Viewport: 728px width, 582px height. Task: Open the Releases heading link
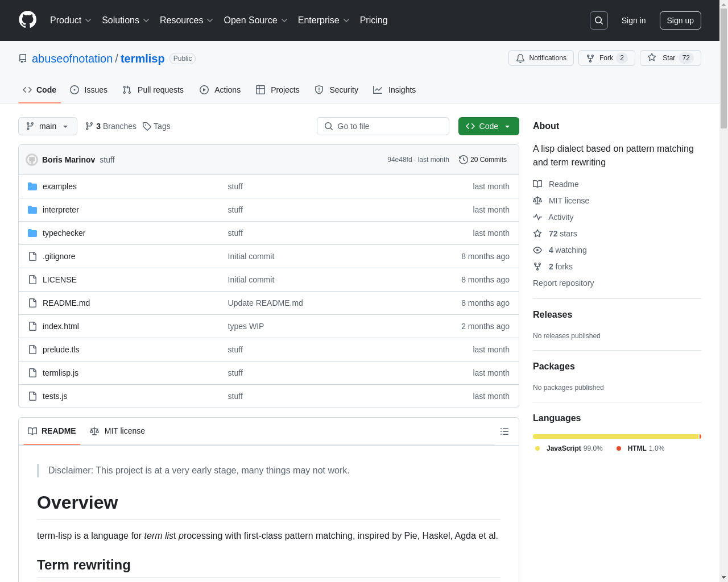coord(552,314)
